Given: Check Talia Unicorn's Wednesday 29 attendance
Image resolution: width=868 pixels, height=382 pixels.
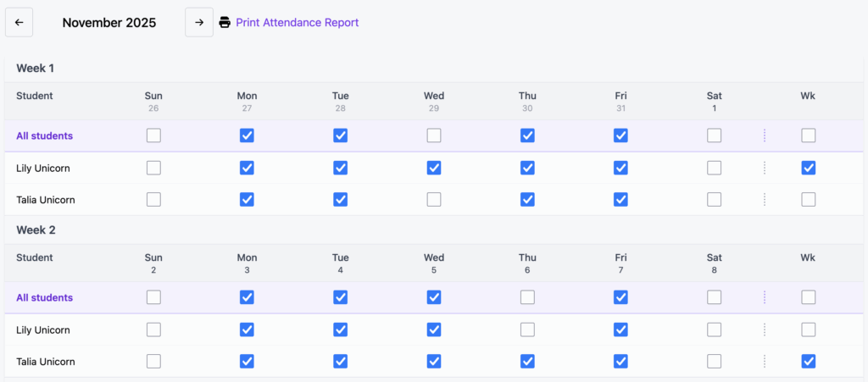Looking at the screenshot, I should tap(434, 200).
